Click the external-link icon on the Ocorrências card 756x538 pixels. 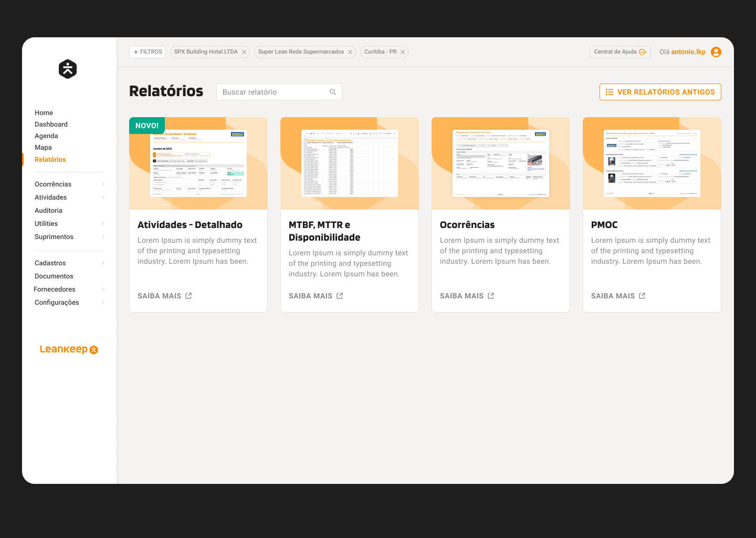(491, 295)
